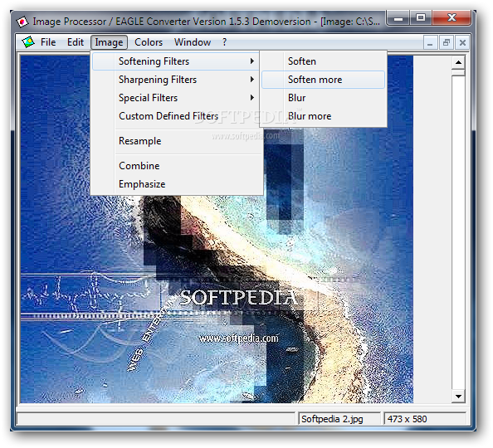Select Softening Filters submenu entry

(176, 61)
